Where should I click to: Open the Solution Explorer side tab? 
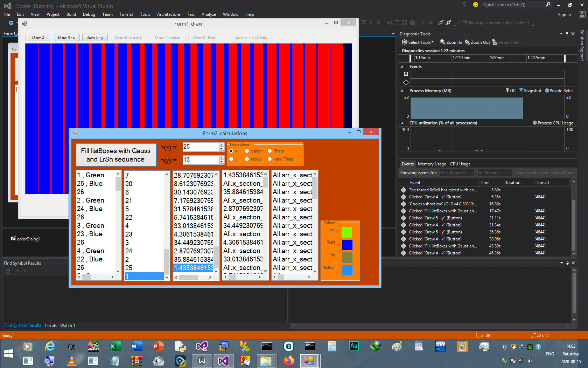582,45
